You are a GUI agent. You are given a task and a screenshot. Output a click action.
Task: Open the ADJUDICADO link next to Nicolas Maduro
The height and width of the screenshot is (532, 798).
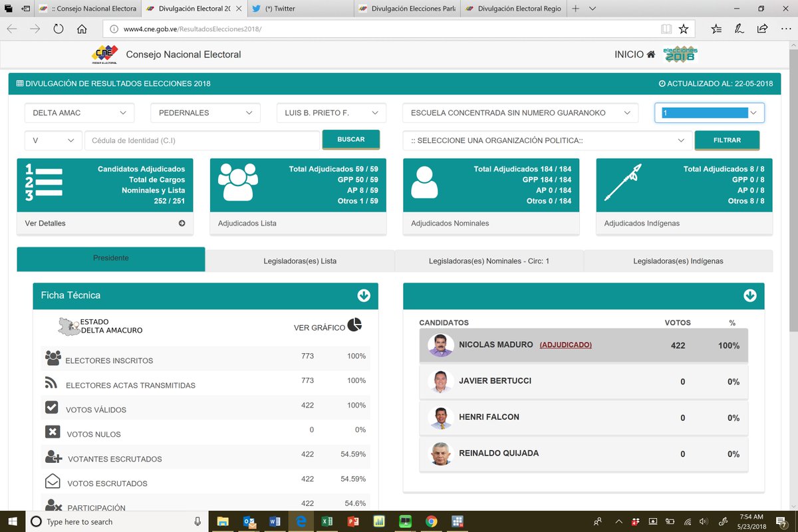pyautogui.click(x=565, y=345)
